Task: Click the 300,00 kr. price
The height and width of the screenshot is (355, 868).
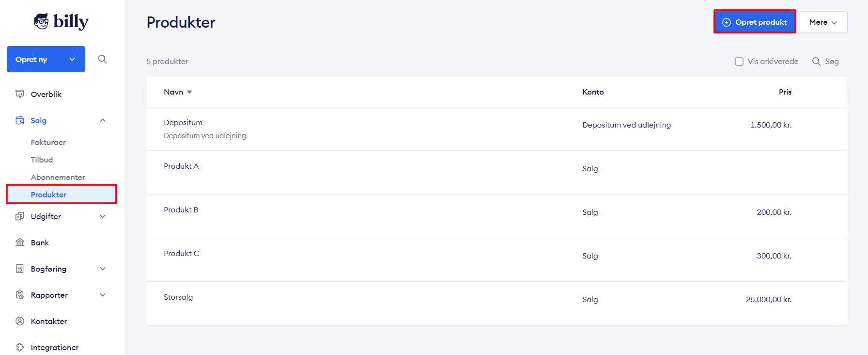Action: tap(774, 256)
